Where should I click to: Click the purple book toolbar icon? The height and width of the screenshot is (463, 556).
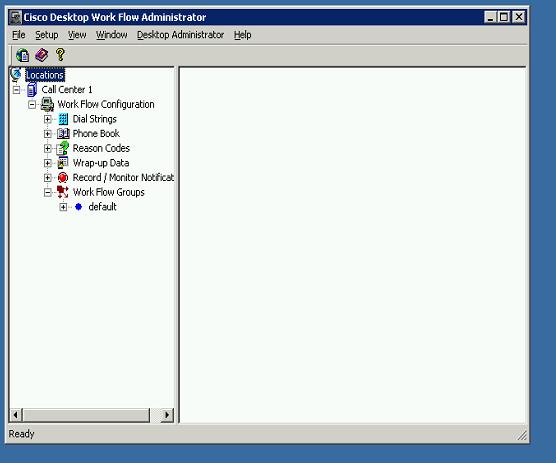(x=41, y=55)
